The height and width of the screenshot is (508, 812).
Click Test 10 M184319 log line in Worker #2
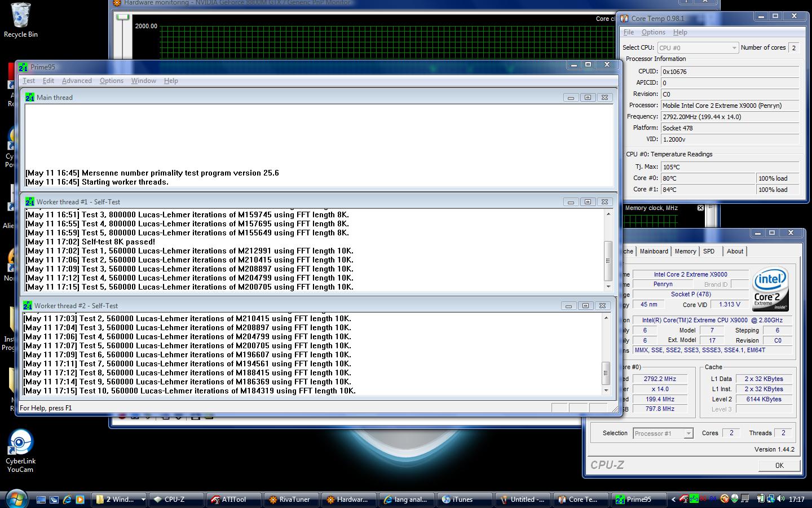(x=189, y=391)
